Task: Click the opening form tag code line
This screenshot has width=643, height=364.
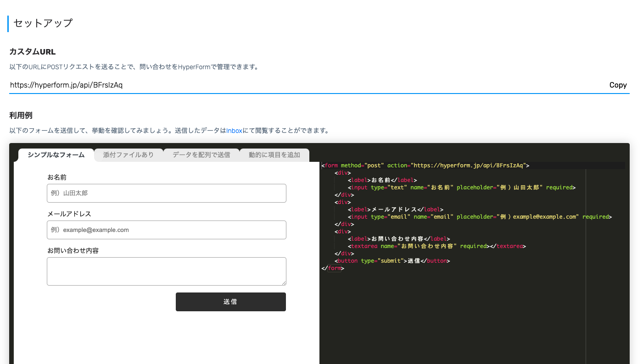Action: click(427, 165)
